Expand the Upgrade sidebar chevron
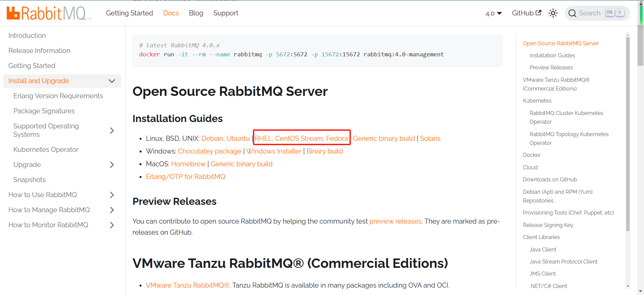The width and height of the screenshot is (644, 295). click(112, 165)
